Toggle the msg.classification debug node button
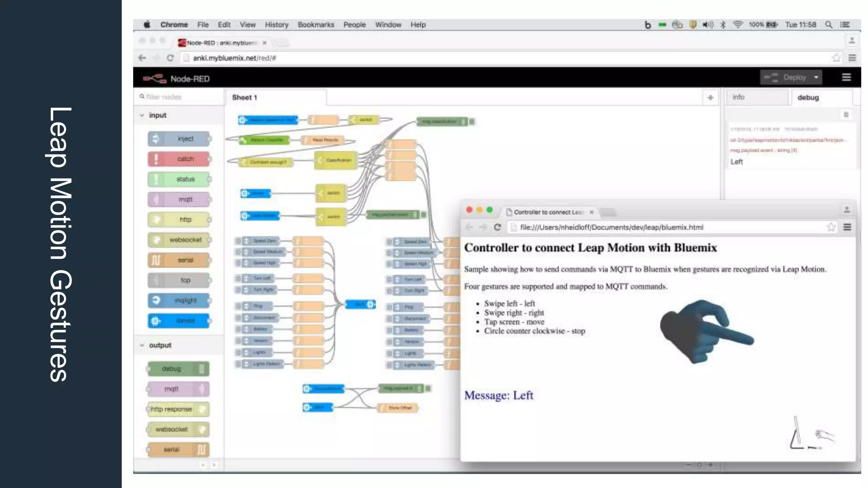 point(472,122)
